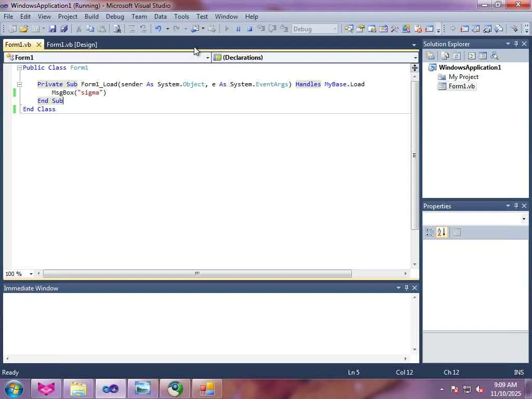Undo the last edit in toolbar

tap(158, 29)
